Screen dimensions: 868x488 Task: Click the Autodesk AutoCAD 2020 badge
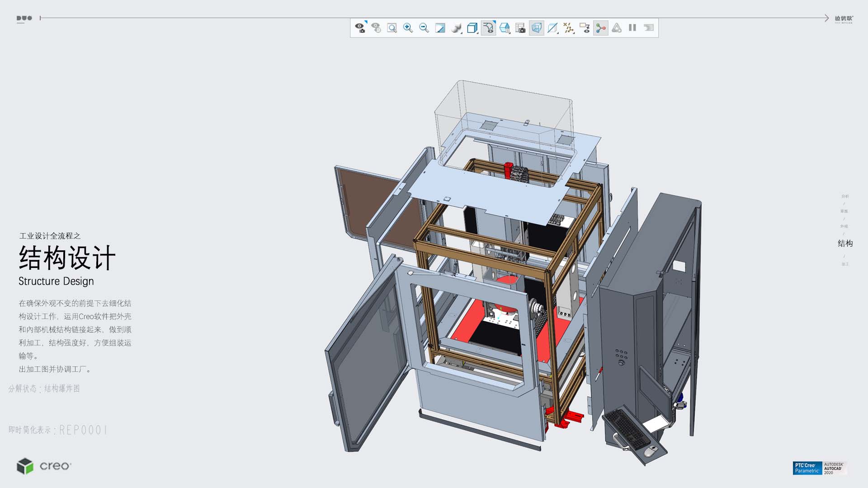tap(834, 468)
